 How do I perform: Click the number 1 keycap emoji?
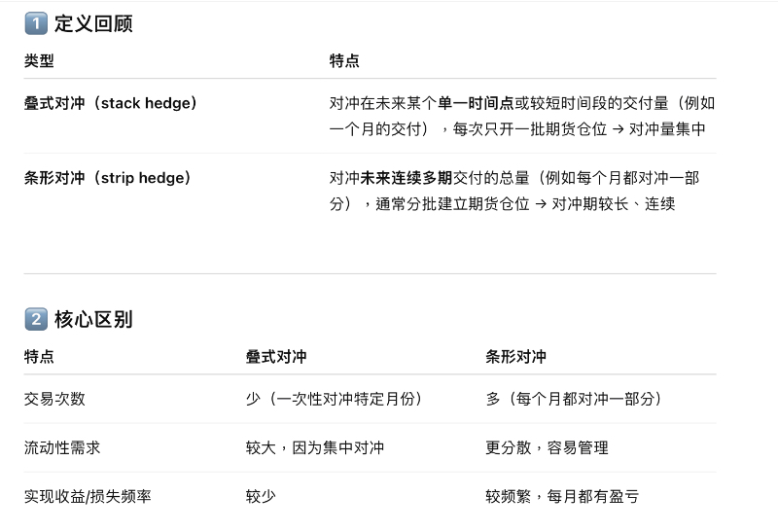pos(36,24)
